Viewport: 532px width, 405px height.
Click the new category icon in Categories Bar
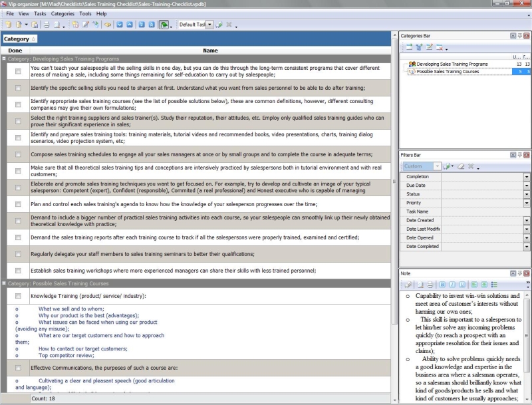[x=409, y=47]
